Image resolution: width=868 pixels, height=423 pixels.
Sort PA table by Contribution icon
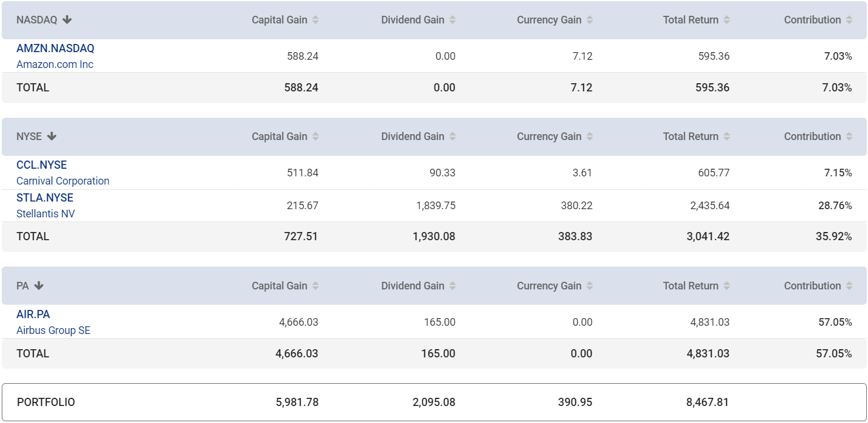(x=849, y=286)
